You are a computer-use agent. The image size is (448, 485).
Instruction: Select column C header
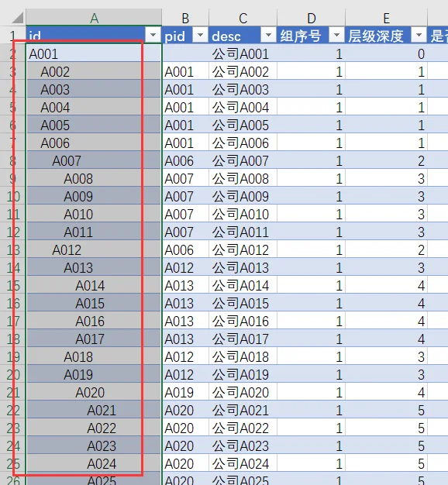click(243, 18)
